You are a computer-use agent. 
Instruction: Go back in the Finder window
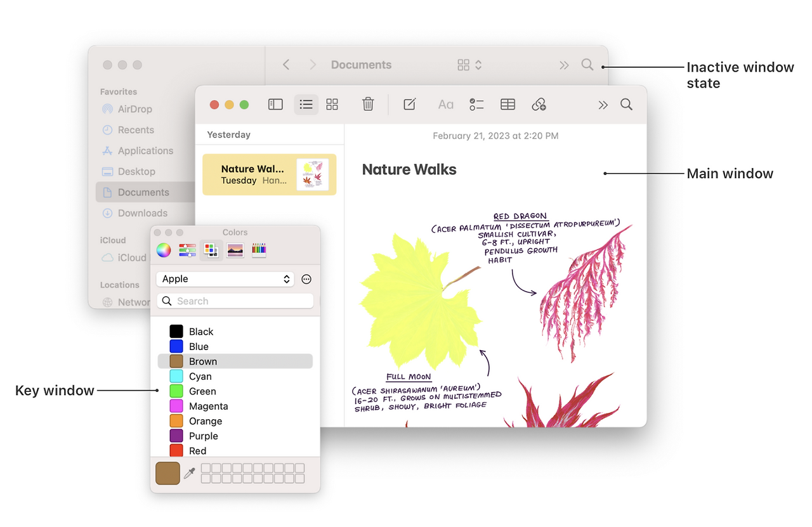coord(286,65)
